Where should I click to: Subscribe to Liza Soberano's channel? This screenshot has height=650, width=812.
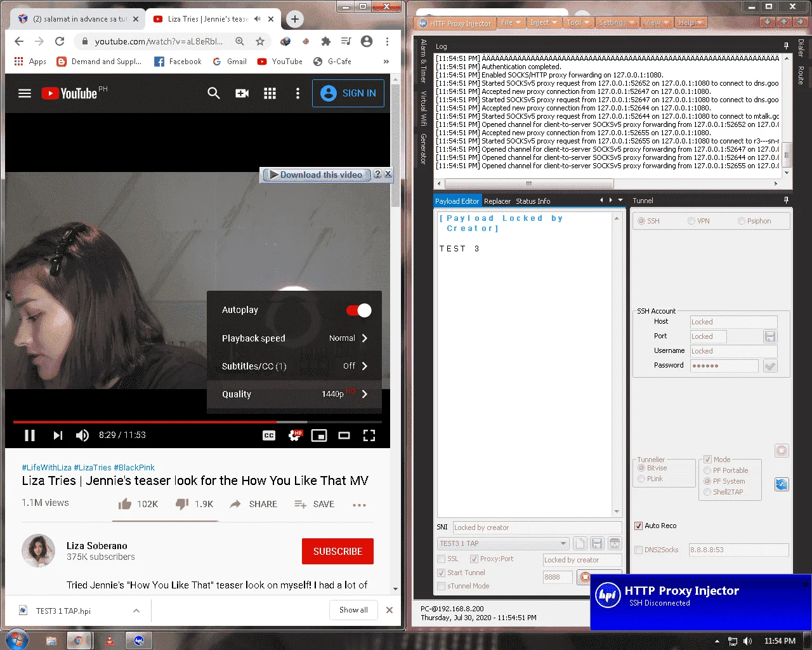(x=337, y=552)
